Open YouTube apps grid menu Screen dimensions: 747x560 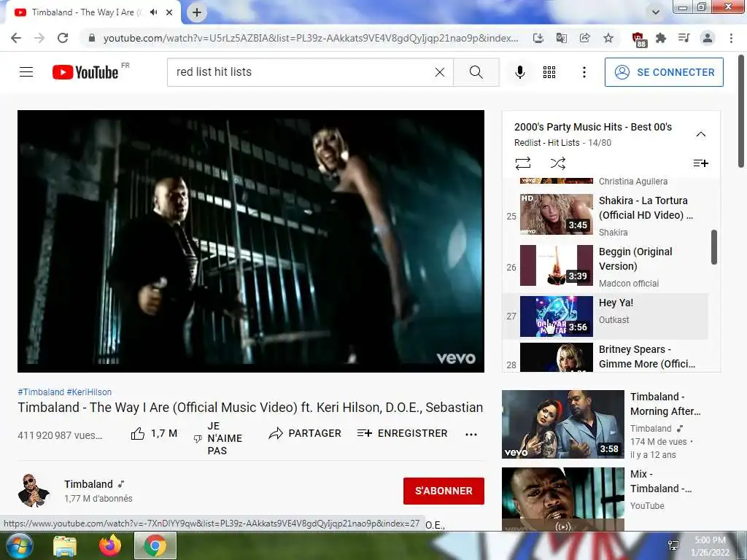[x=549, y=72]
